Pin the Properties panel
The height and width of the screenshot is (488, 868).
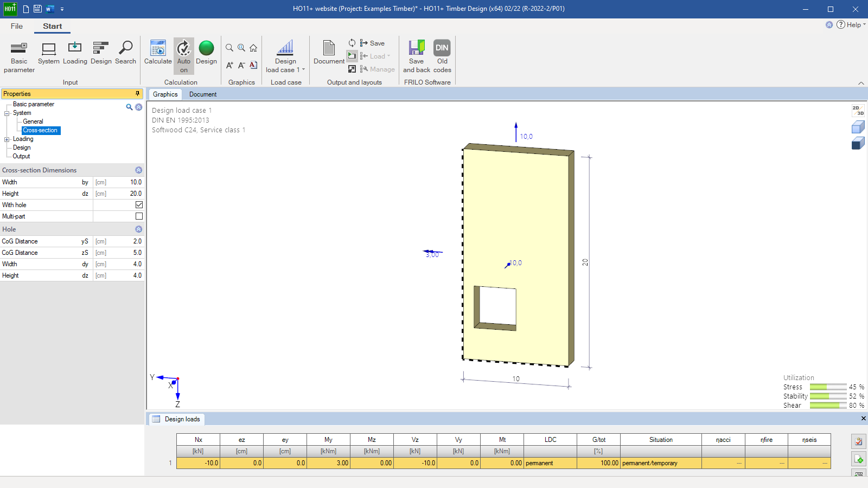coord(137,94)
